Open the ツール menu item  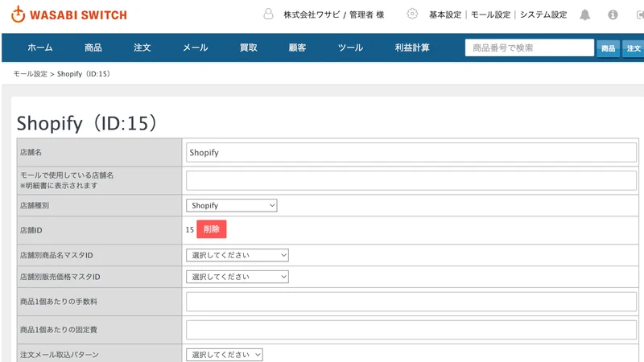tap(350, 47)
